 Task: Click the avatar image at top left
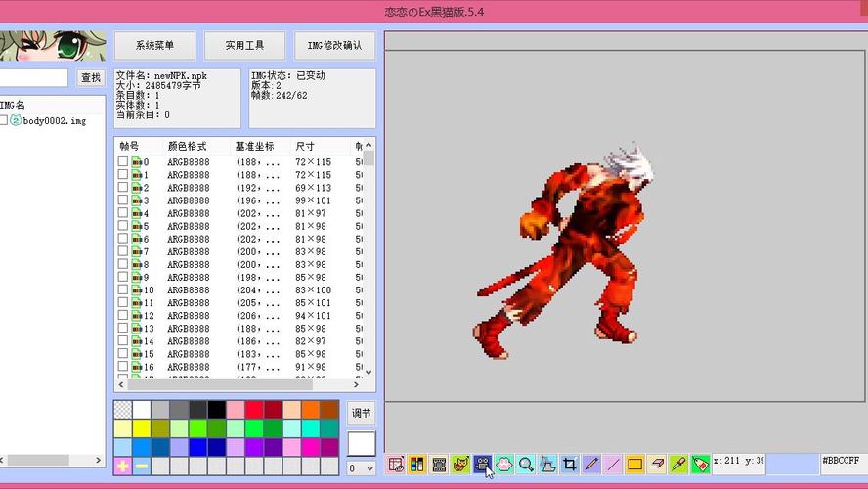pyautogui.click(x=53, y=46)
